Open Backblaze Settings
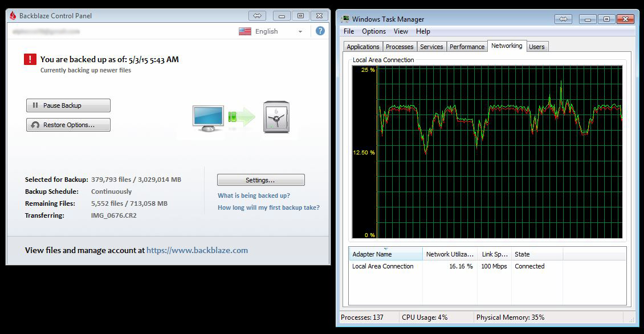Viewport: 644px width, 334px height. 260,180
